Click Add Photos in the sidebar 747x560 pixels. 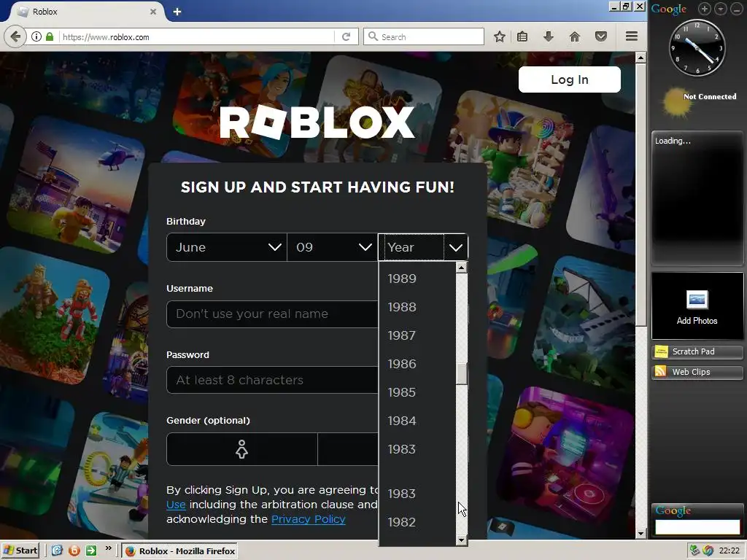click(697, 306)
